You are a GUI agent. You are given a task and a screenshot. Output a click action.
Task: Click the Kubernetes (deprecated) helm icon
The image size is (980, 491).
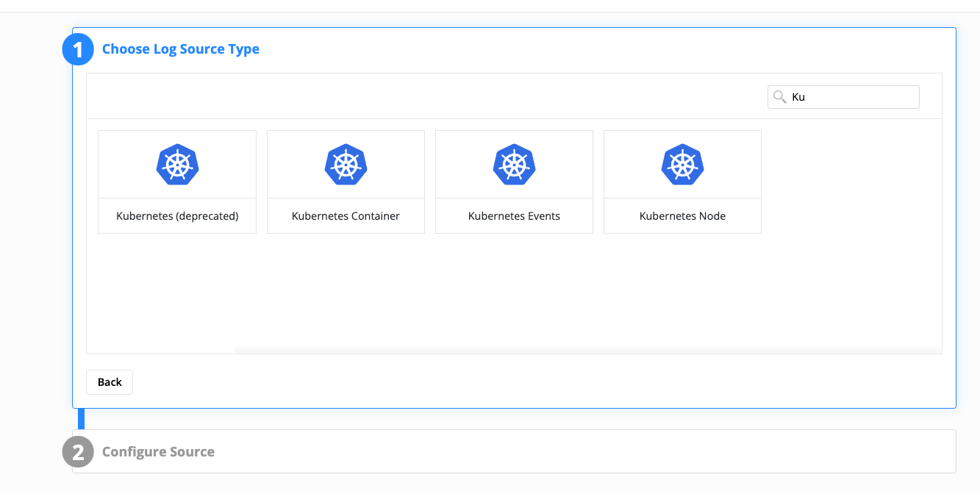pyautogui.click(x=177, y=165)
